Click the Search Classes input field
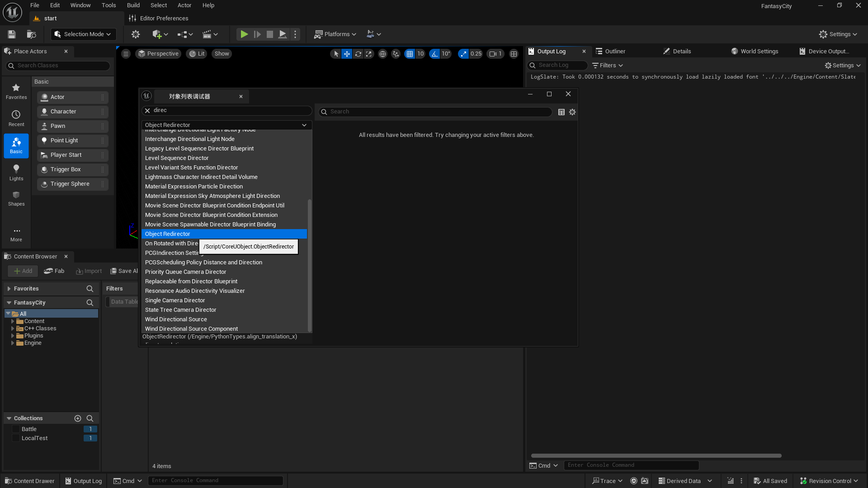This screenshot has width=868, height=488. (x=58, y=66)
